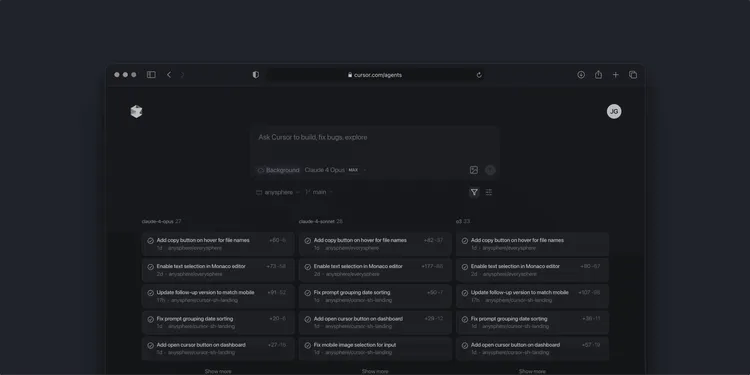Attach an image with the image icon
Viewport: 750px width, 375px height.
(x=474, y=170)
